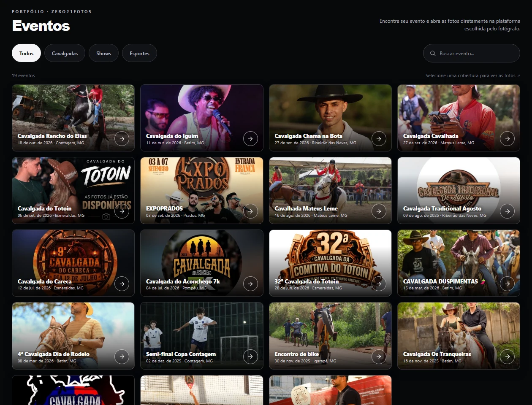The image size is (532, 405).
Task: Open arrow icon on Cavalgada Cavalhada
Action: tap(507, 138)
